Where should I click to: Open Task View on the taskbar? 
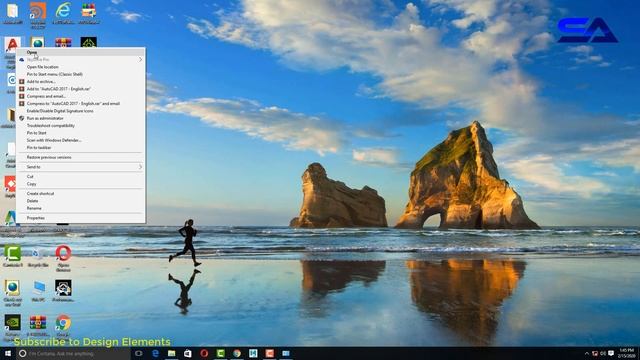[x=139, y=353]
